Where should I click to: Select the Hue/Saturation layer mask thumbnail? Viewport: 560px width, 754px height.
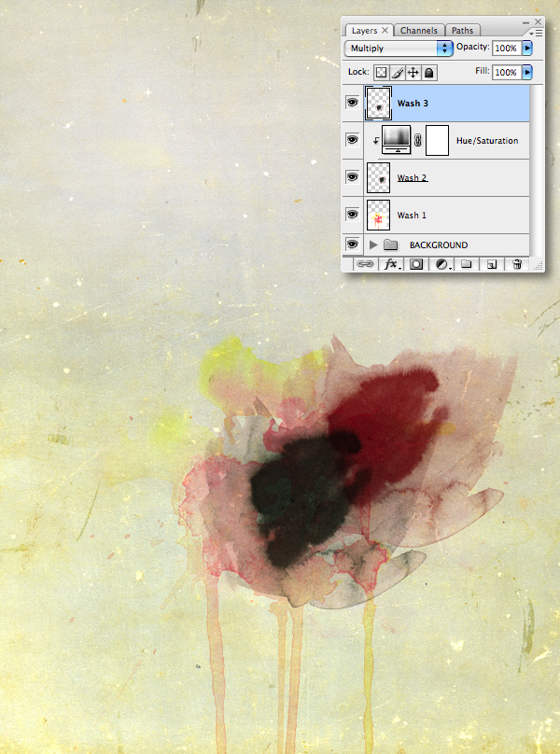[x=438, y=140]
